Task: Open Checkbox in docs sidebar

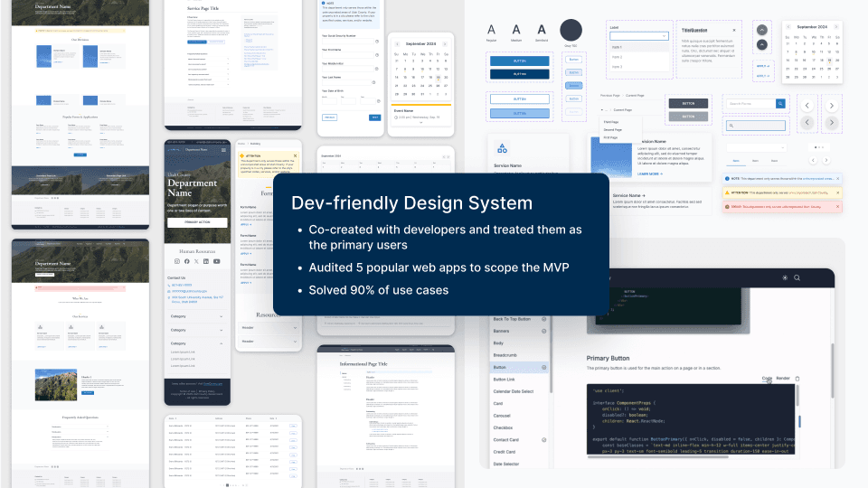Action: pyautogui.click(x=503, y=427)
